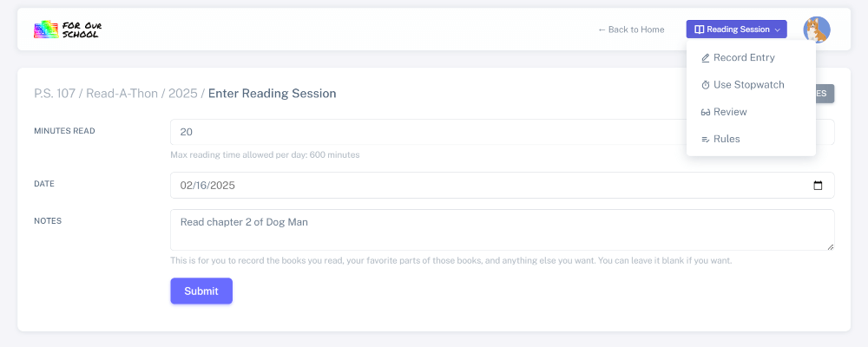Go back via Back to Home link
Image resolution: width=868 pixels, height=347 pixels.
point(631,29)
